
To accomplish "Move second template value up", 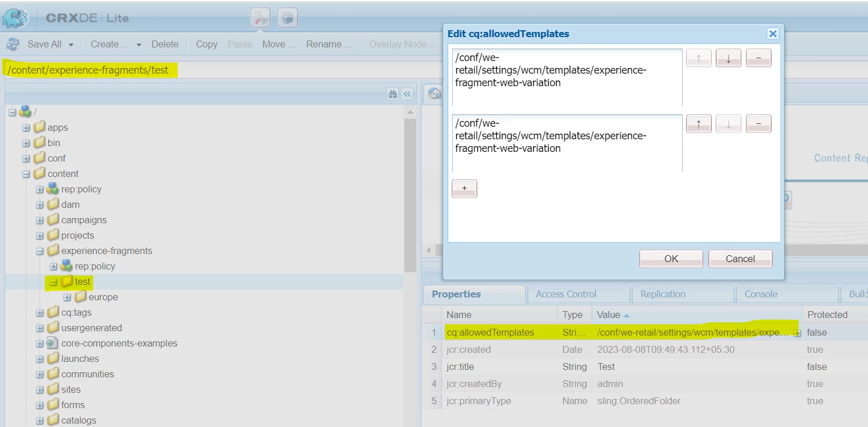I will (x=699, y=124).
